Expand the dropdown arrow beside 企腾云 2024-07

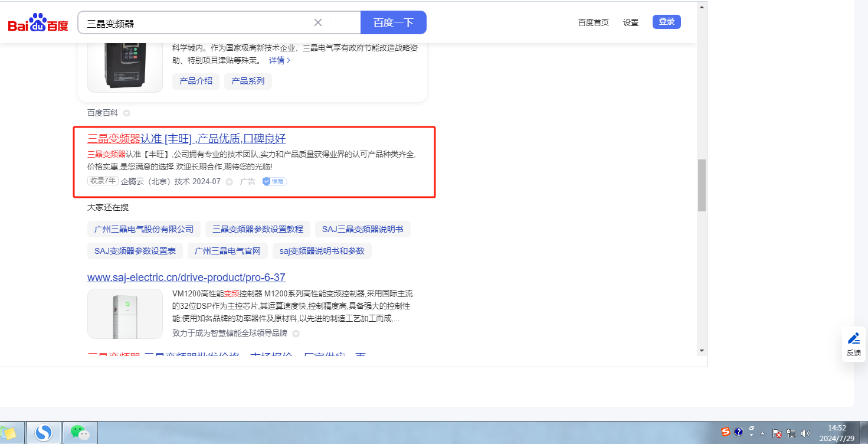(230, 182)
